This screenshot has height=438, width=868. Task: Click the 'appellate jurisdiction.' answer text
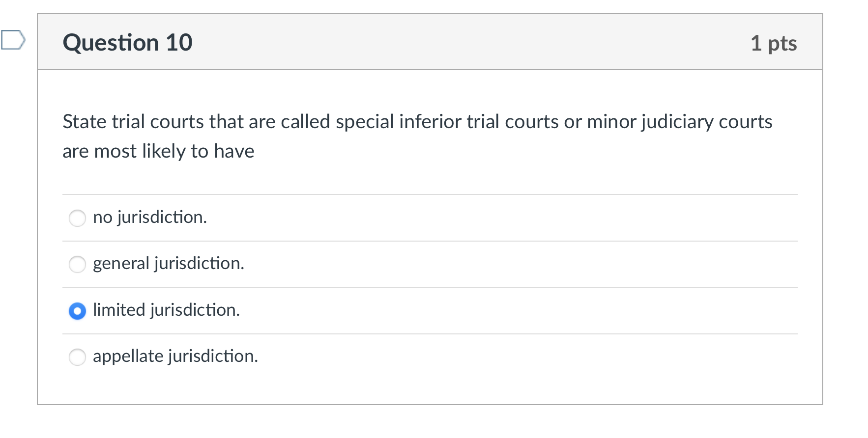(x=175, y=356)
